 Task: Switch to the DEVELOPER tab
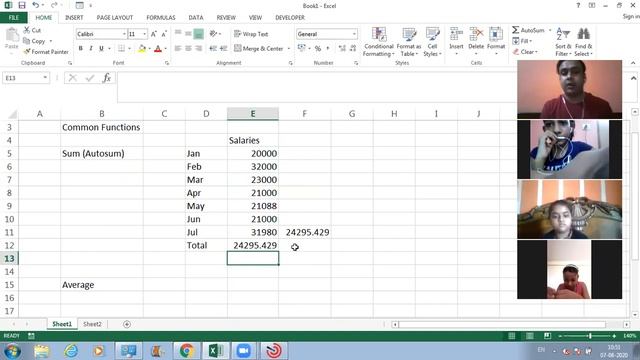click(x=290, y=18)
